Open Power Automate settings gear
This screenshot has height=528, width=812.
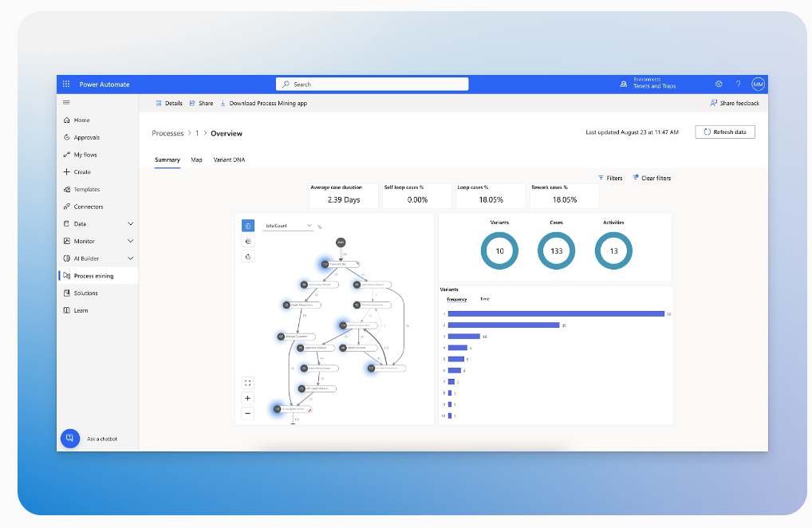(718, 84)
